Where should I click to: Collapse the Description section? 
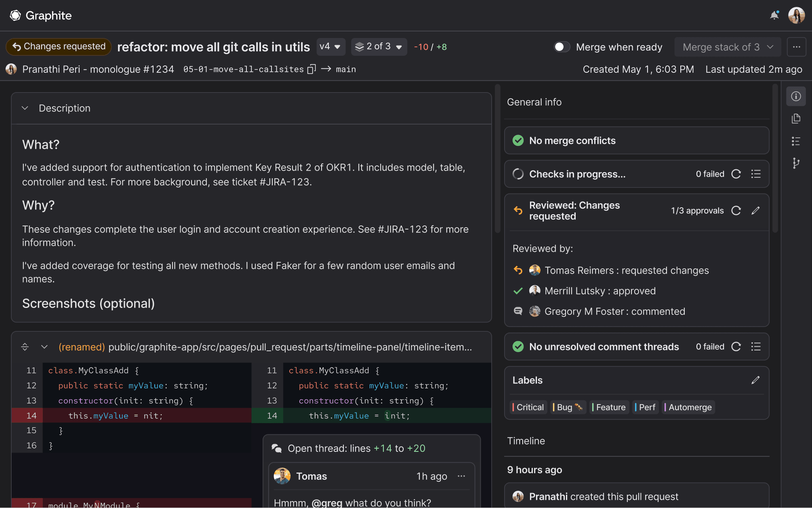click(x=25, y=108)
